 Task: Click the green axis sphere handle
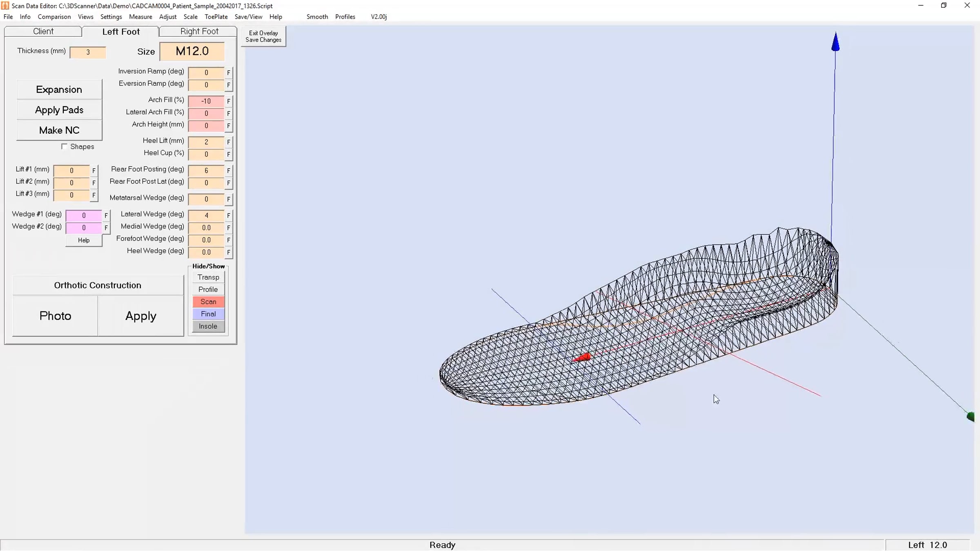[971, 416]
